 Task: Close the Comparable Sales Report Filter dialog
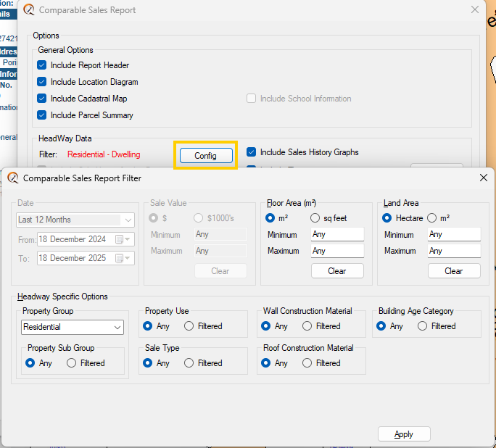point(484,178)
